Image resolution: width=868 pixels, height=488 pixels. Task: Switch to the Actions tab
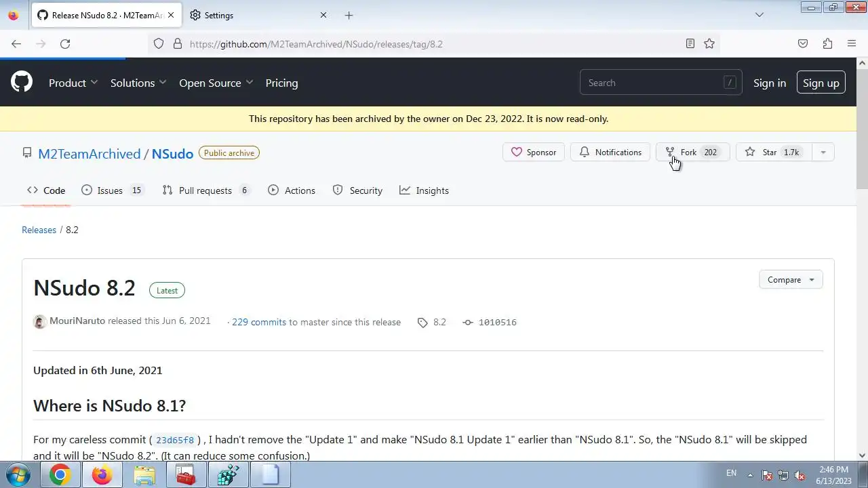pyautogui.click(x=292, y=190)
